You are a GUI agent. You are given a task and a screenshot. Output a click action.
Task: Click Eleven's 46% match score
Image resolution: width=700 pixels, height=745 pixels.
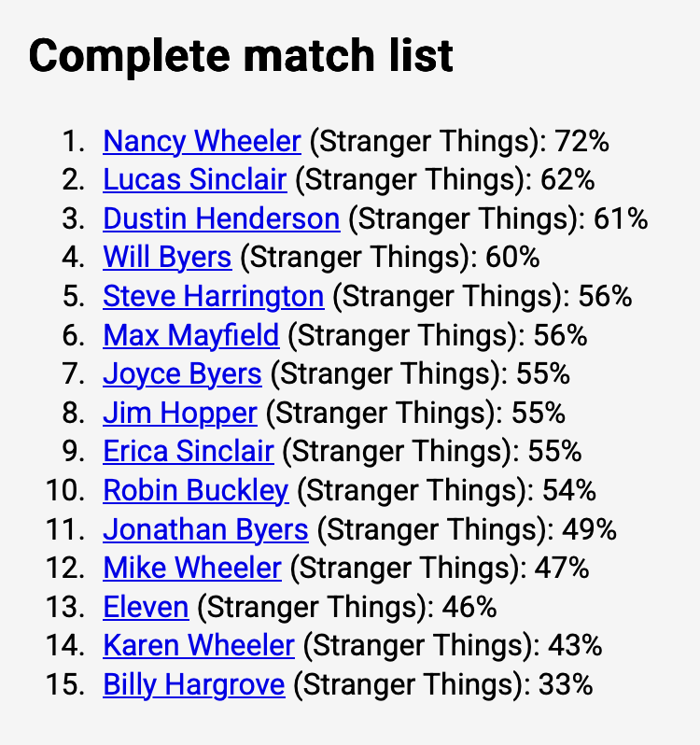pyautogui.click(x=469, y=607)
